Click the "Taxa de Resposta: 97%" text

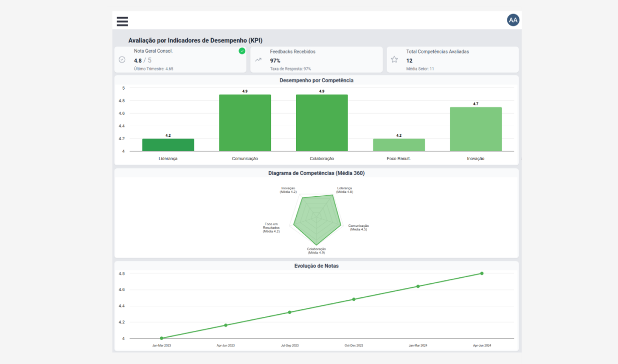[x=290, y=69]
